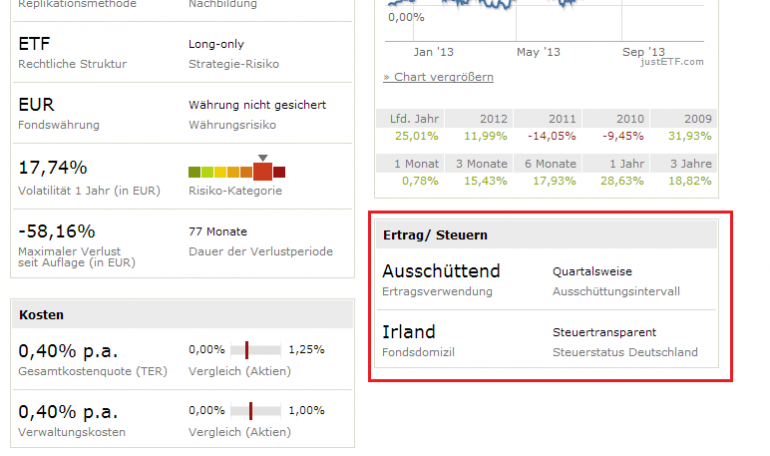Click the -58,16% maximum loss value

(57, 231)
